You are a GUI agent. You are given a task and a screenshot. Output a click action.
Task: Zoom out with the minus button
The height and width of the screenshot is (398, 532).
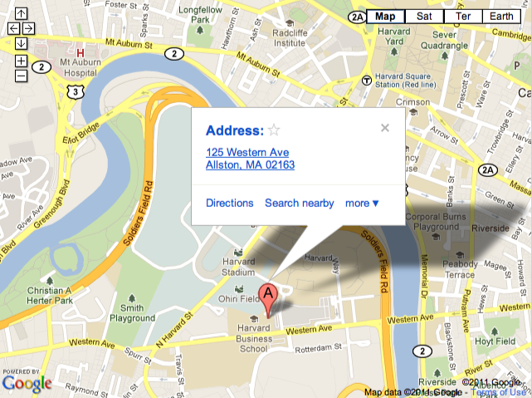coord(21,76)
